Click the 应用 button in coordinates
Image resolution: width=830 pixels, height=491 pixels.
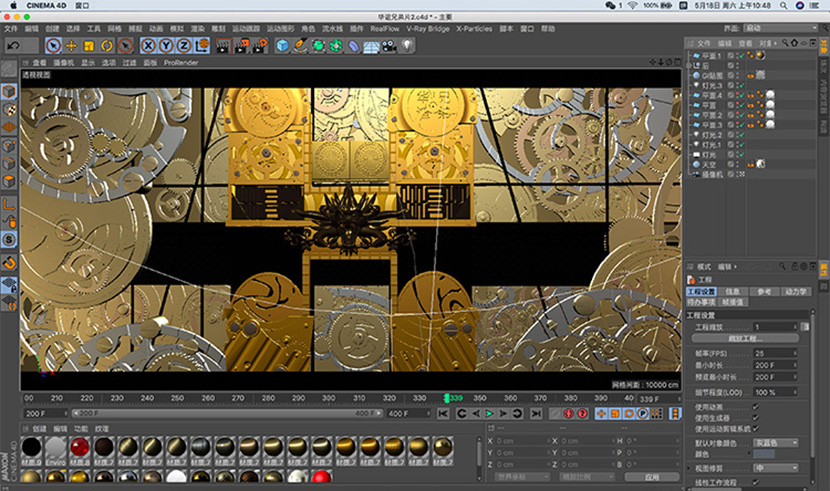(x=652, y=477)
